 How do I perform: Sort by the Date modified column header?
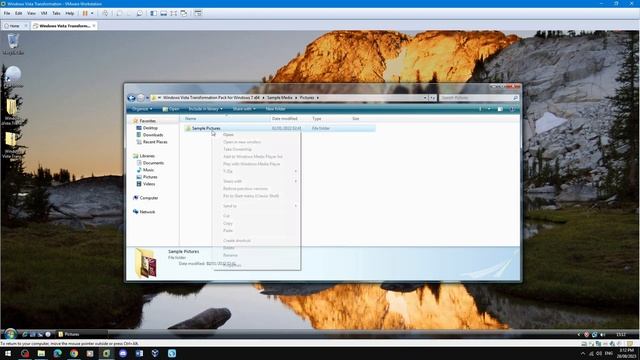click(x=284, y=119)
